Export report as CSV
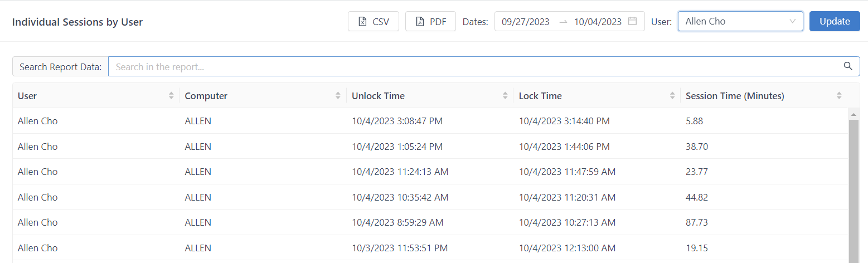This screenshot has height=263, width=868. tap(374, 22)
